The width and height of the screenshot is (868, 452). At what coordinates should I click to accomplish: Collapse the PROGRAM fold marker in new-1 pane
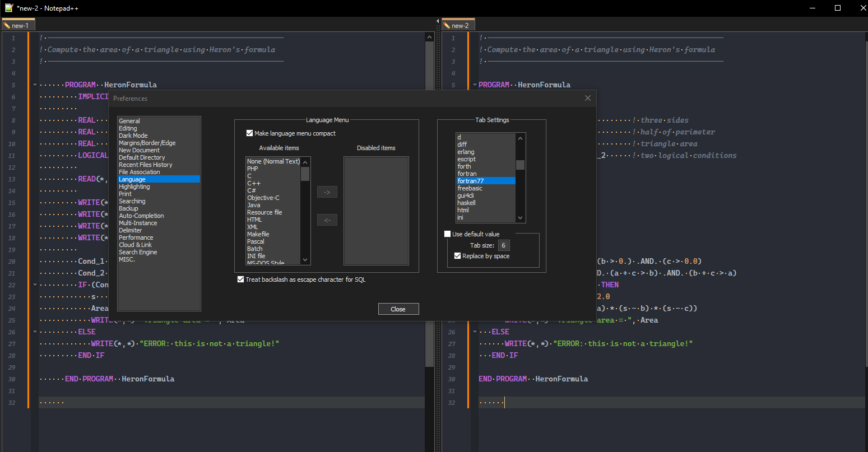(x=35, y=85)
